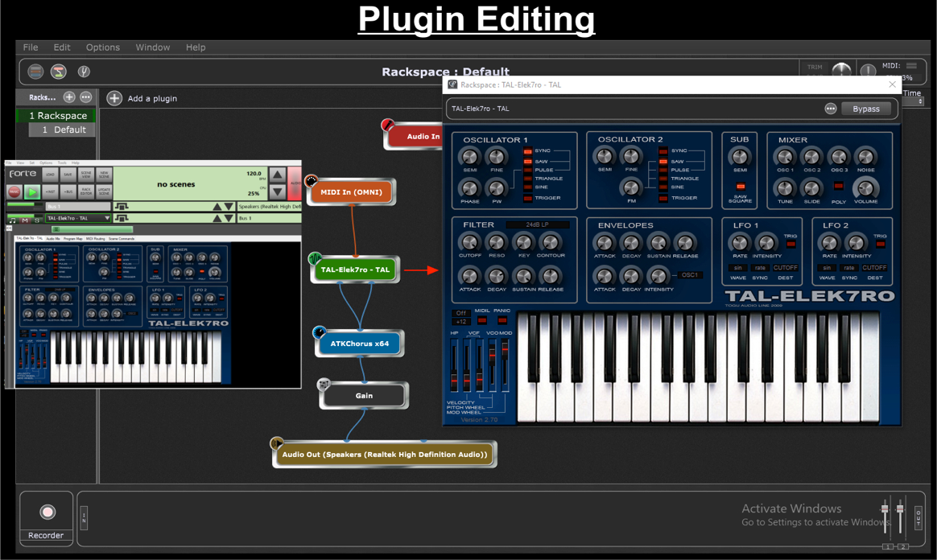Toggle the synth PANIC switch
The image size is (937, 560).
[502, 320]
